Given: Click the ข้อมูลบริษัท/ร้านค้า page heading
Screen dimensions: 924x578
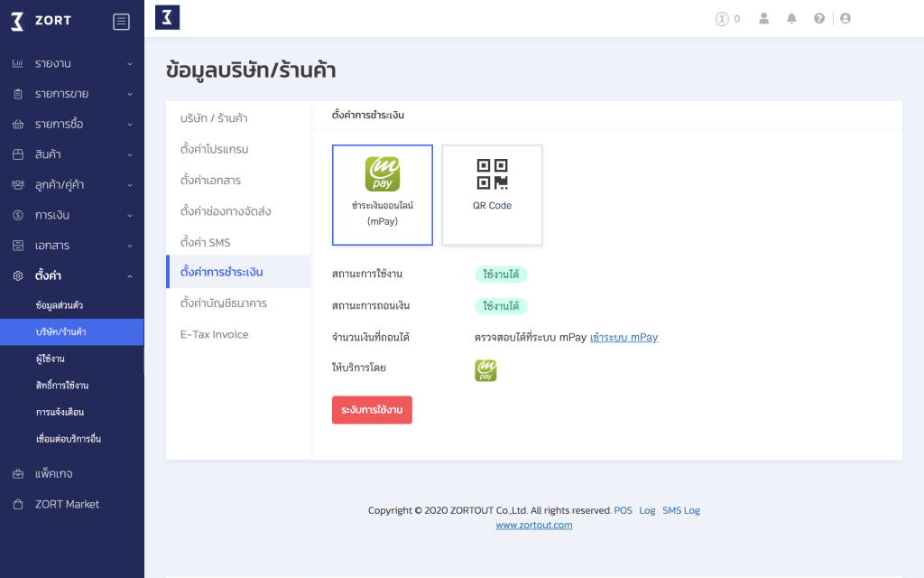Looking at the screenshot, I should coord(251,70).
